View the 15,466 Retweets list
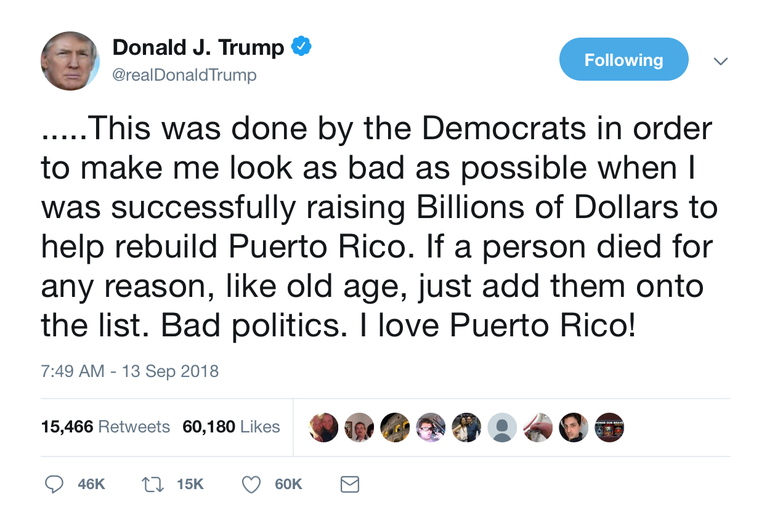 tap(105, 426)
